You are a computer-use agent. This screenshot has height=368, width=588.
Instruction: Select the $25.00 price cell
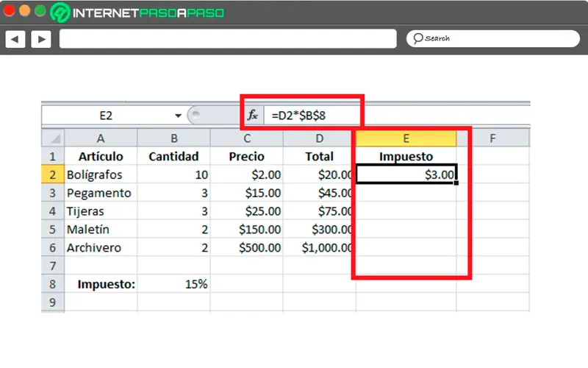point(247,211)
